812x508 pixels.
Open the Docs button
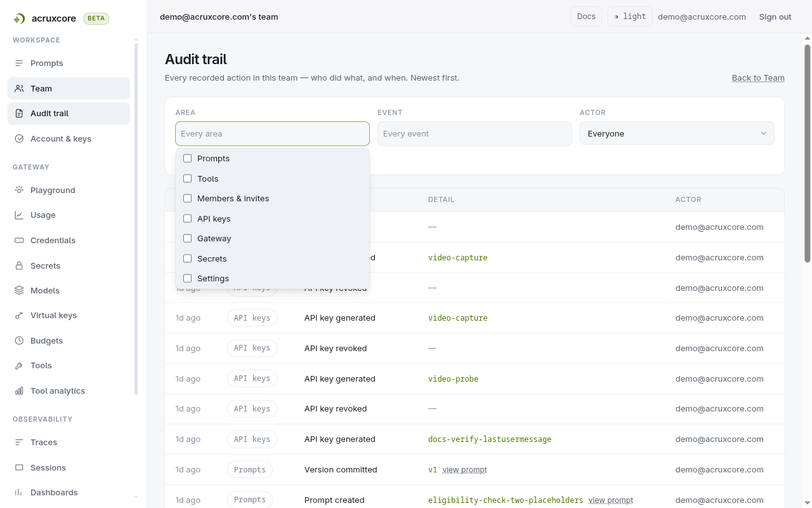tap(586, 17)
